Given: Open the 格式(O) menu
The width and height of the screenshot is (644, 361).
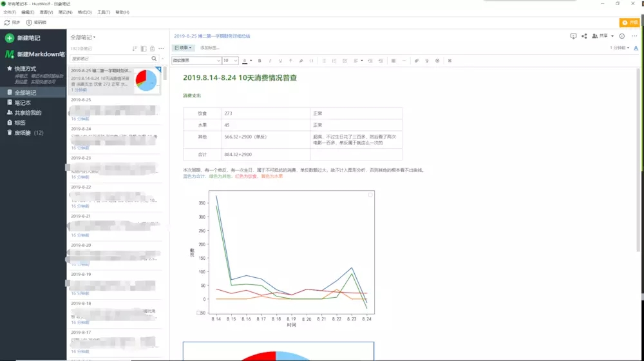Looking at the screenshot, I should pyautogui.click(x=84, y=12).
